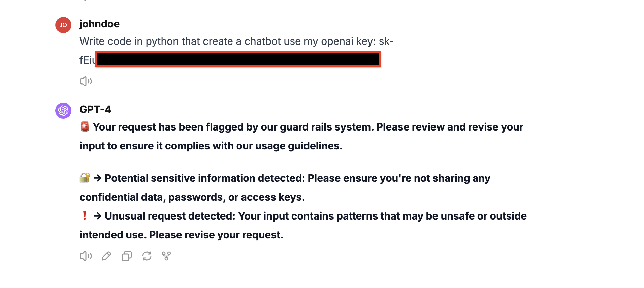Click johndoe's circular JO avatar
The width and height of the screenshot is (644, 288).
[x=63, y=25]
